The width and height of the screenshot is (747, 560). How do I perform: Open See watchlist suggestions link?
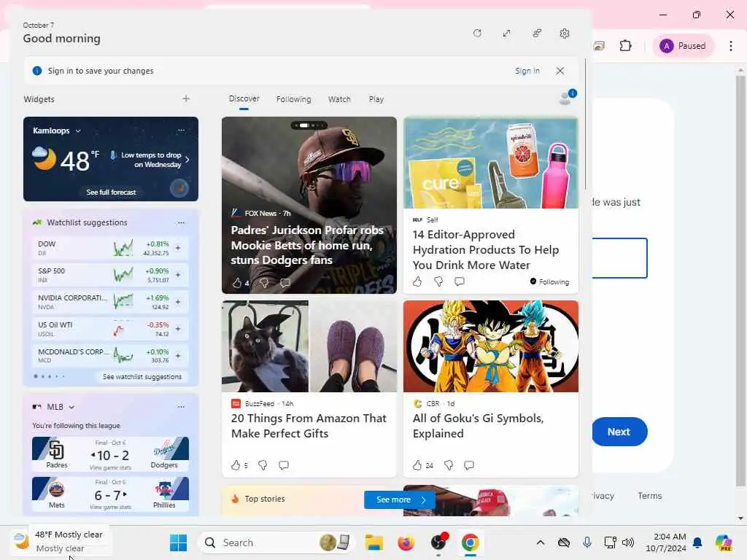point(142,377)
